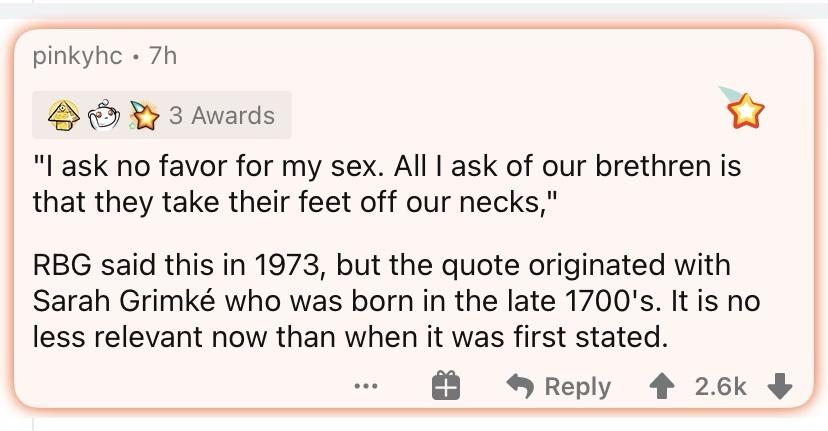
Task: Reply to the comment
Action: (x=577, y=386)
